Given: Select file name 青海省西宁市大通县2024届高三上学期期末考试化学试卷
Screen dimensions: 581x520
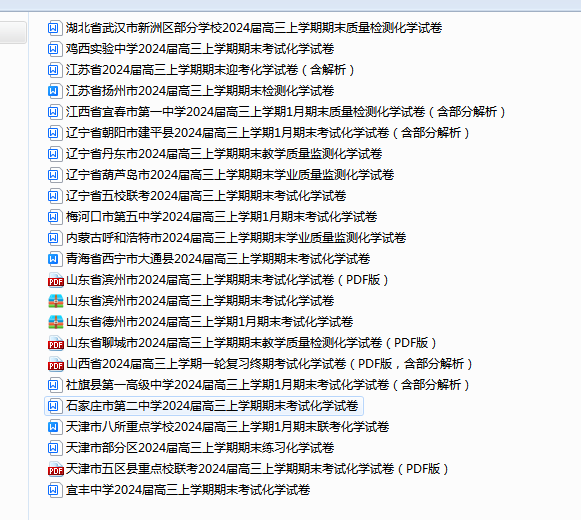Looking at the screenshot, I should tap(218, 259).
